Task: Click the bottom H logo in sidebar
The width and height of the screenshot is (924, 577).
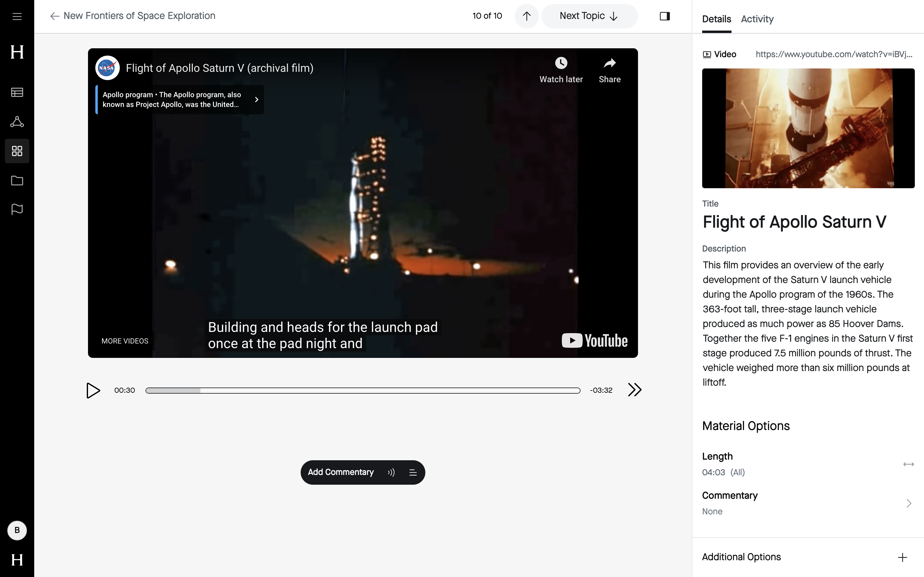Action: [17, 560]
